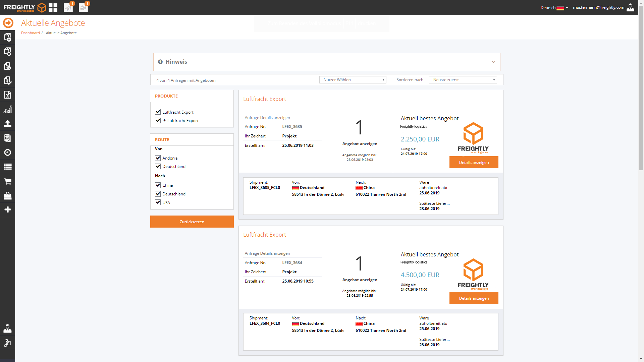Uncheck the USA destination checkbox
The height and width of the screenshot is (362, 644).
(x=158, y=202)
